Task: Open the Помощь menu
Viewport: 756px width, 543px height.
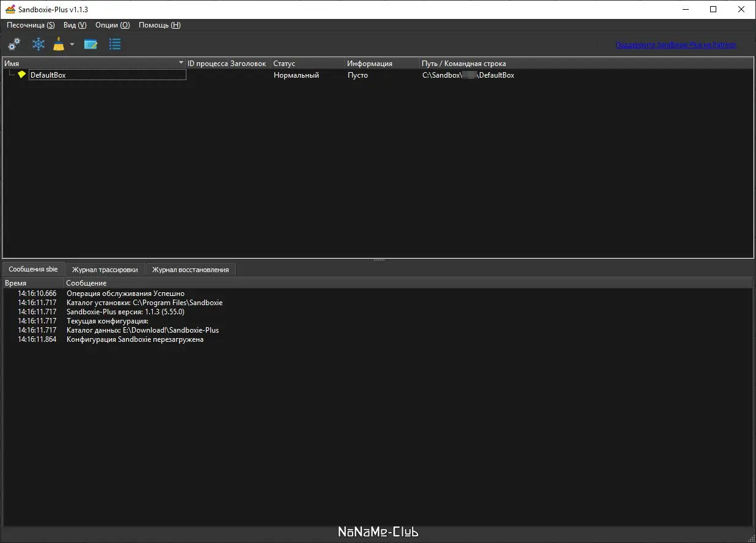Action: (x=160, y=25)
